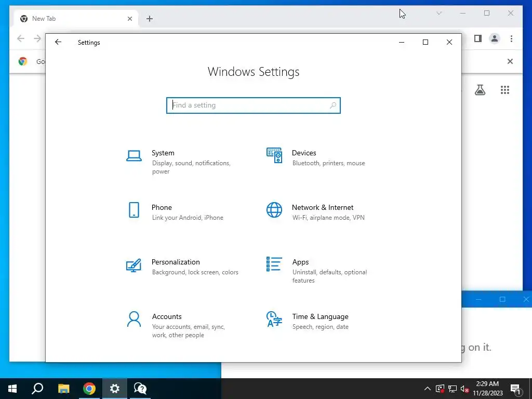Open File Explorer from the taskbar
This screenshot has width=532, height=399.
[63, 389]
